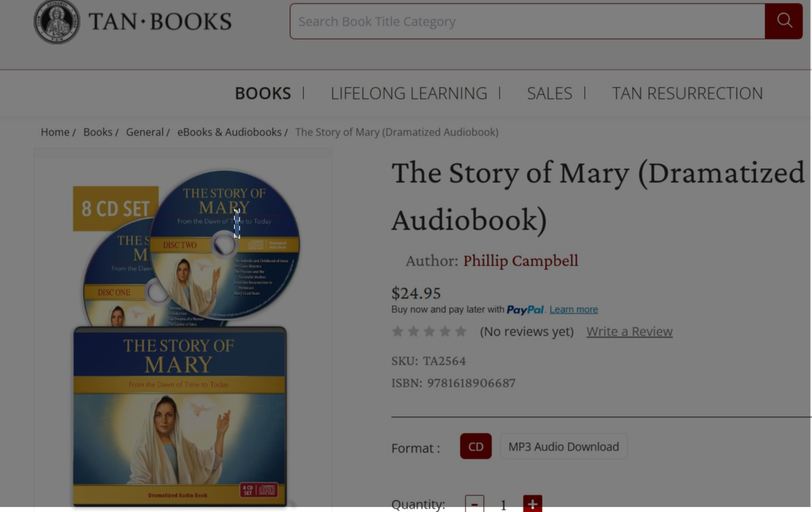The width and height of the screenshot is (812, 512).
Task: Click the star rating icons
Action: pos(429,331)
